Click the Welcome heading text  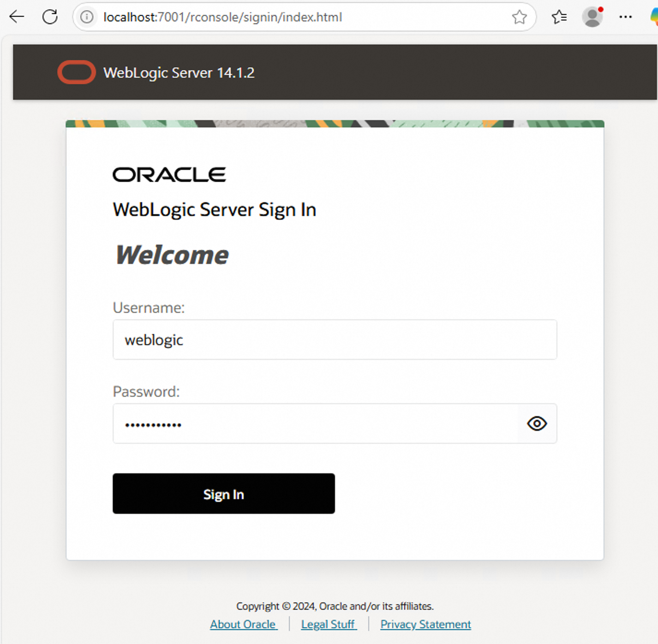click(x=172, y=255)
